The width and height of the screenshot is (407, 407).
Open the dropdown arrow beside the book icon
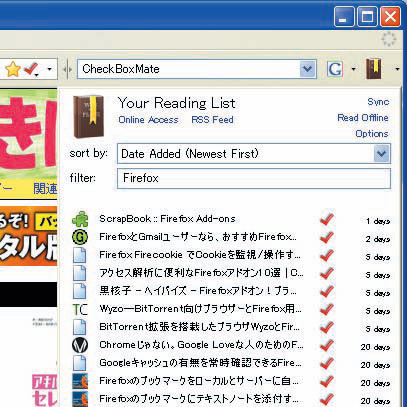point(397,69)
